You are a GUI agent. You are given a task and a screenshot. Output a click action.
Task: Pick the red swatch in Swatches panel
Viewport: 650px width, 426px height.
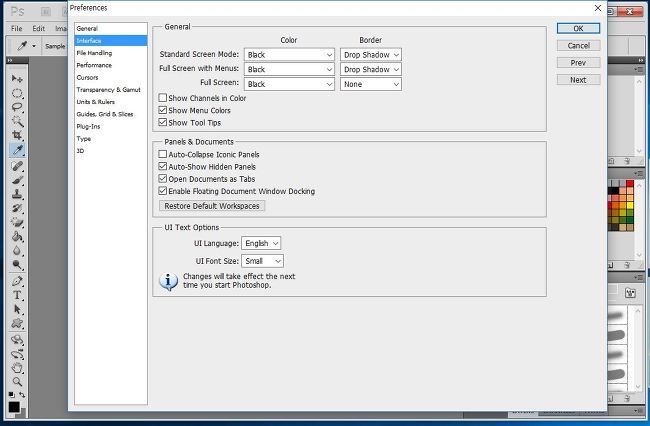630,184
